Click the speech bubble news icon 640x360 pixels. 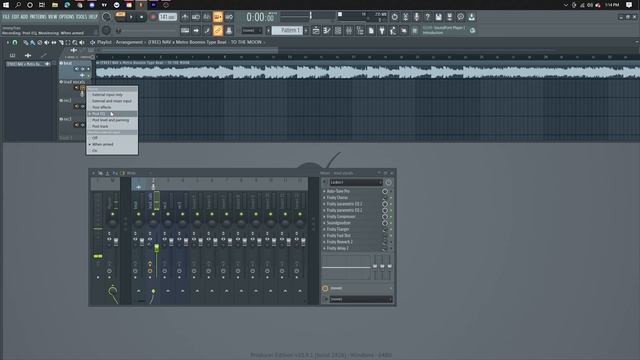(460, 17)
